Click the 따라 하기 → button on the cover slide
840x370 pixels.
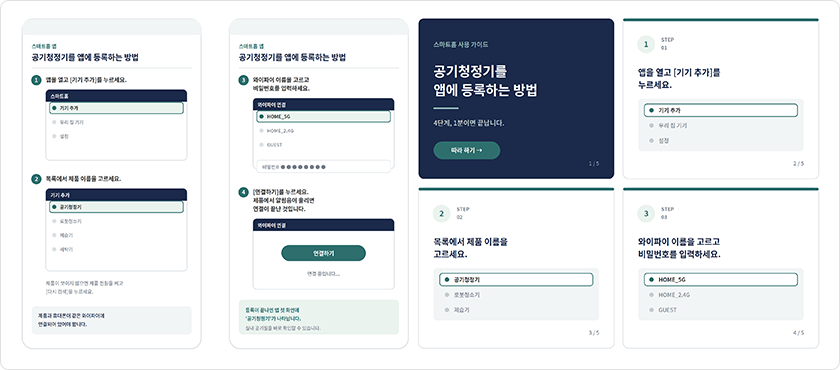467,150
